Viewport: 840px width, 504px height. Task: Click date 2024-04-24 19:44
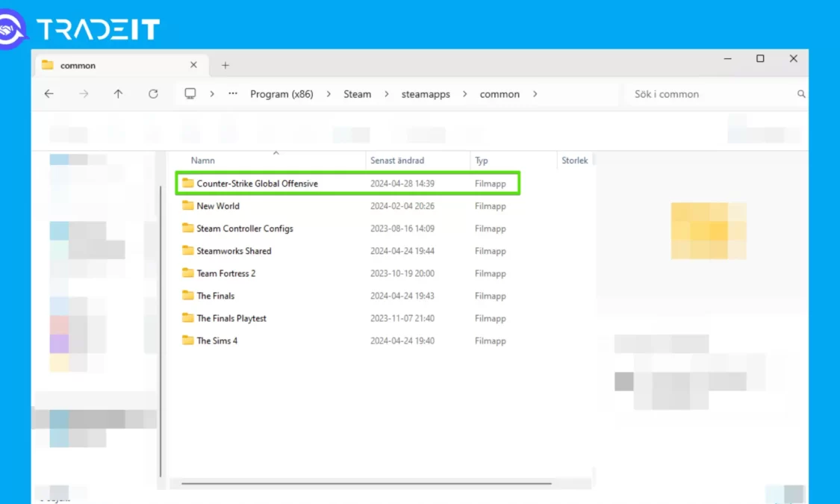click(402, 251)
